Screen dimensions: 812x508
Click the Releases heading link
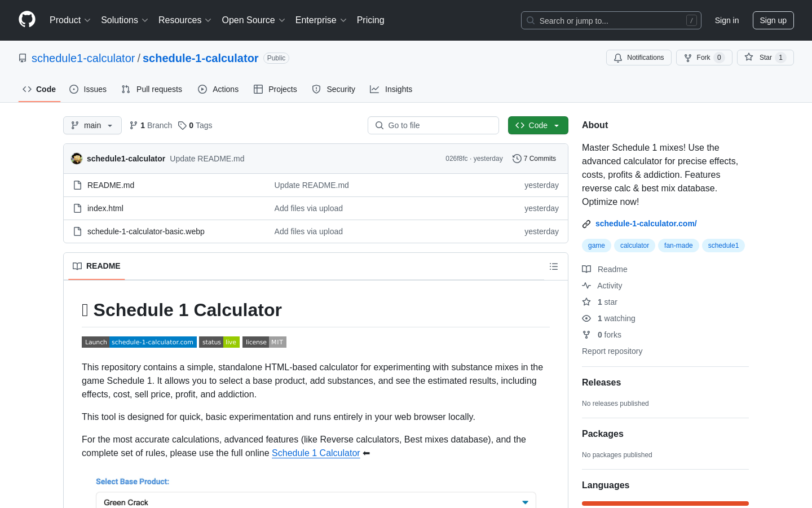point(601,382)
